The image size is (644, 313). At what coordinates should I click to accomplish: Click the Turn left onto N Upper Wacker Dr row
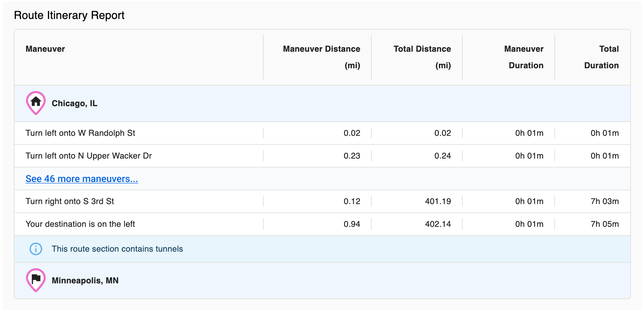[x=322, y=156]
